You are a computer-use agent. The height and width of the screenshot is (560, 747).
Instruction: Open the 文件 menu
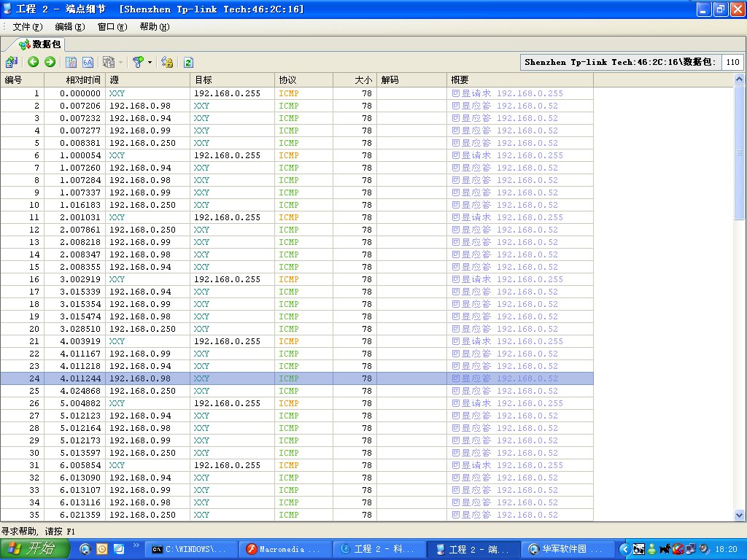28,27
